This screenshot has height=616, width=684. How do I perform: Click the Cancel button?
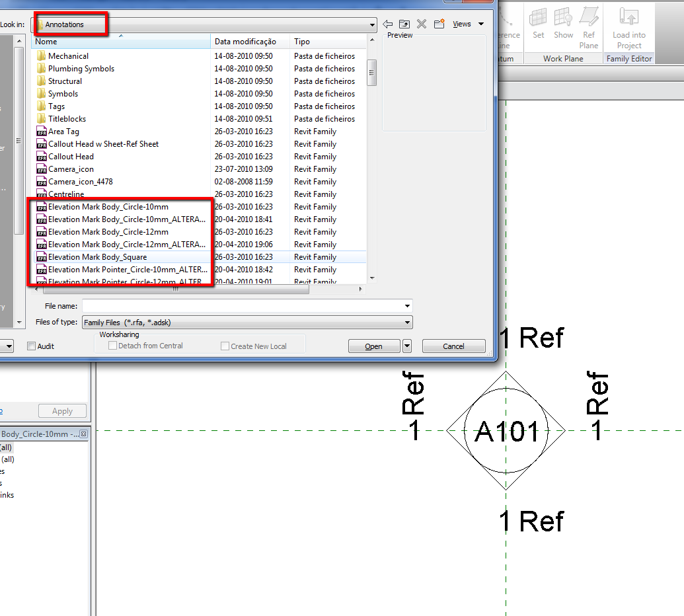click(453, 346)
